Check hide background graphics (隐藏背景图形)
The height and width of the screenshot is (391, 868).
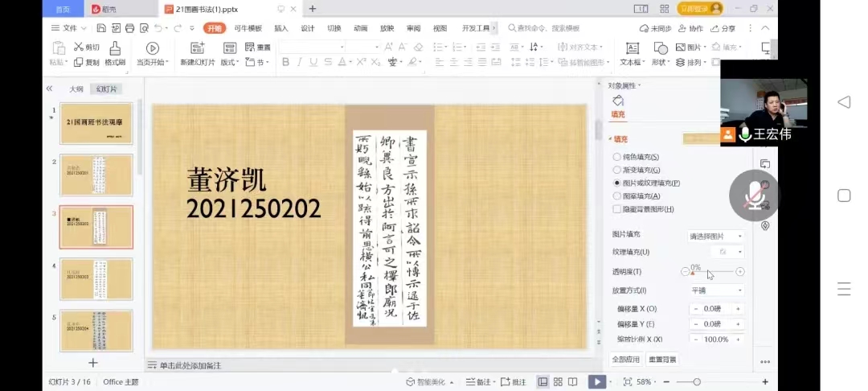[x=616, y=209]
